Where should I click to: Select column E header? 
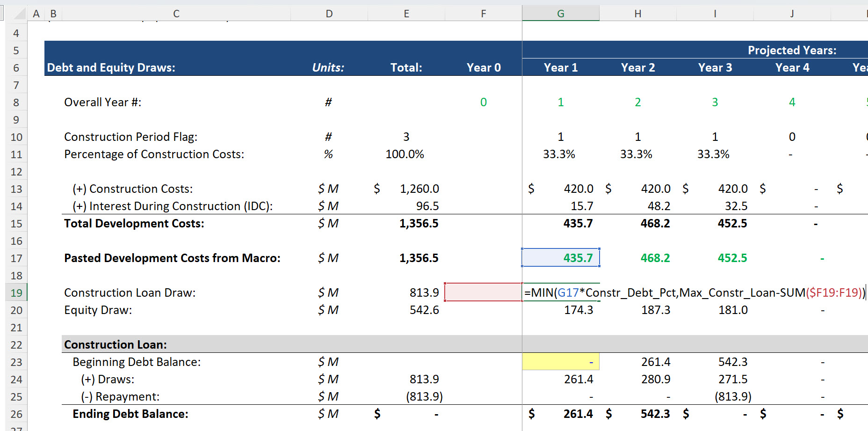pyautogui.click(x=406, y=14)
